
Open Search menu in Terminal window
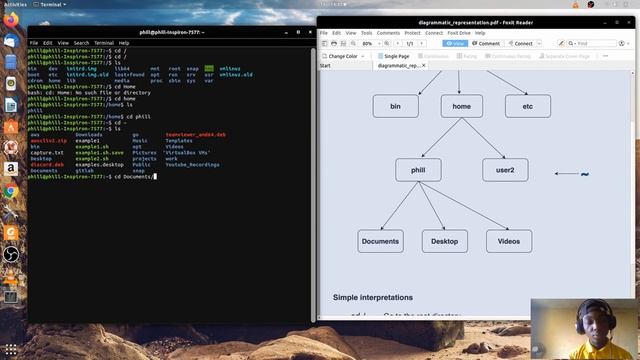click(81, 43)
